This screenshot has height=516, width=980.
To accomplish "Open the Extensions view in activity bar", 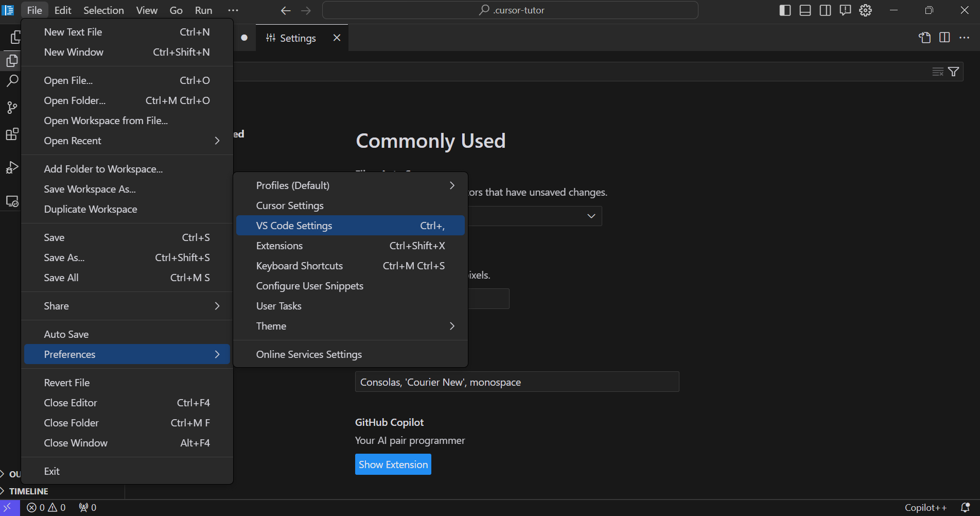I will click(12, 135).
